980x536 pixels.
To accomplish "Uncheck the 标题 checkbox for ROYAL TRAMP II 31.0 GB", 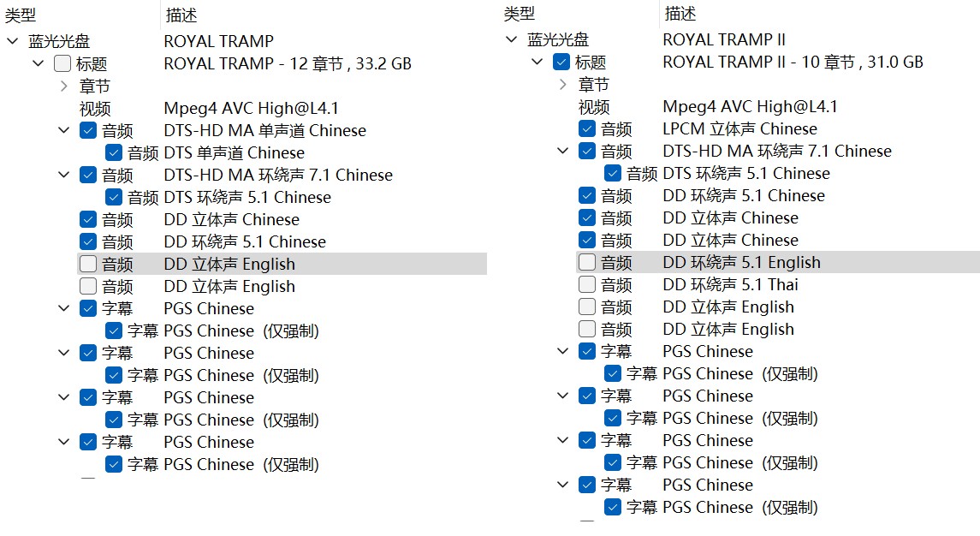I will [561, 62].
